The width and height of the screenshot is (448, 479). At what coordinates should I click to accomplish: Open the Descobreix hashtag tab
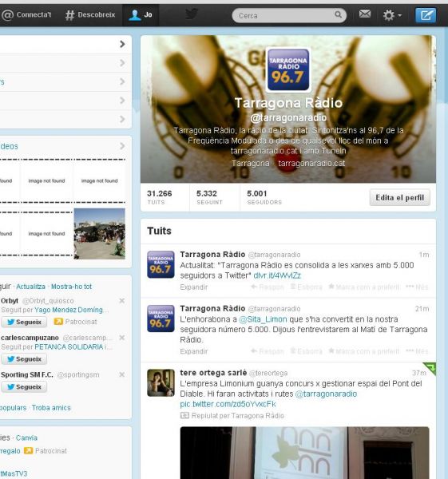tap(90, 14)
